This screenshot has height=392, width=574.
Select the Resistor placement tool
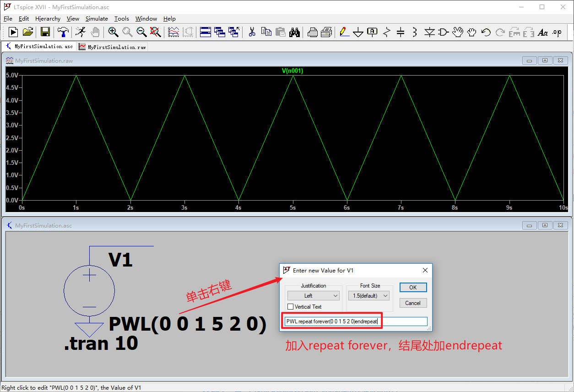coord(387,32)
